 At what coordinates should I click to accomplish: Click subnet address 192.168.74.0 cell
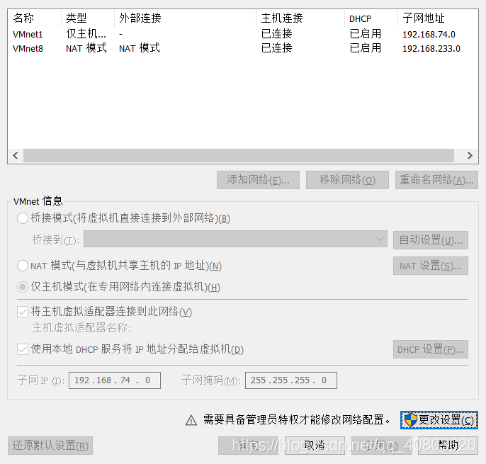click(x=429, y=34)
